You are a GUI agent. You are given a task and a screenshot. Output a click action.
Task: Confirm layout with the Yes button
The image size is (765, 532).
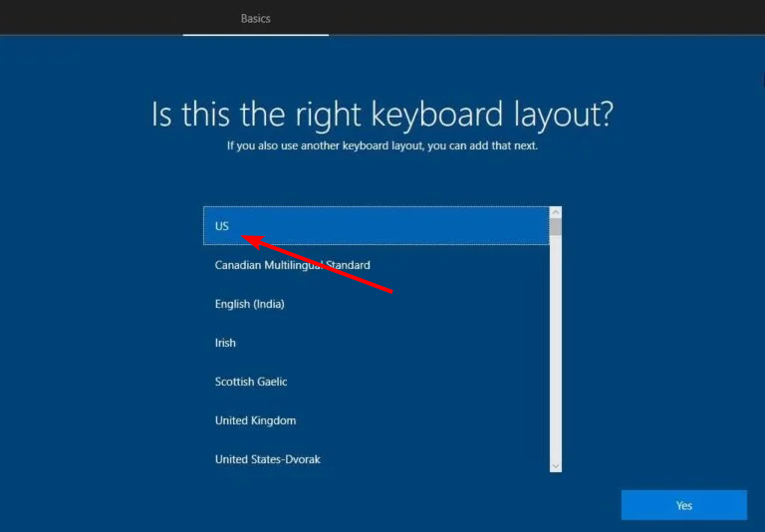tap(683, 505)
